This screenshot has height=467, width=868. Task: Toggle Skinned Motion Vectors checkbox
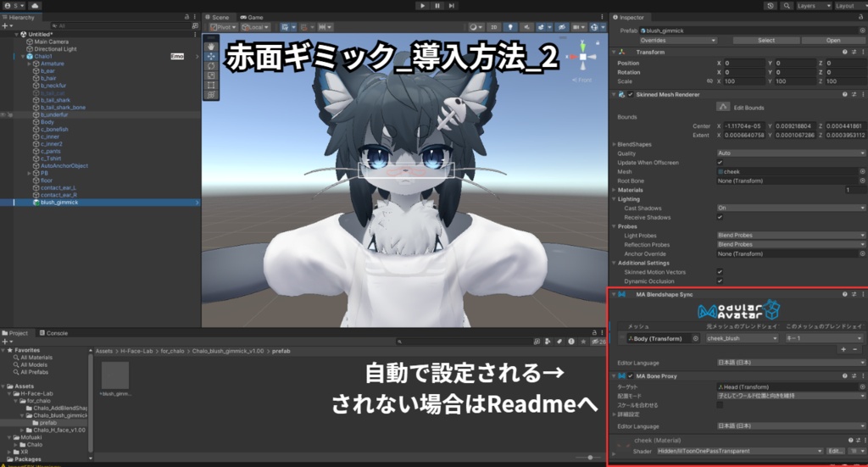(x=720, y=272)
